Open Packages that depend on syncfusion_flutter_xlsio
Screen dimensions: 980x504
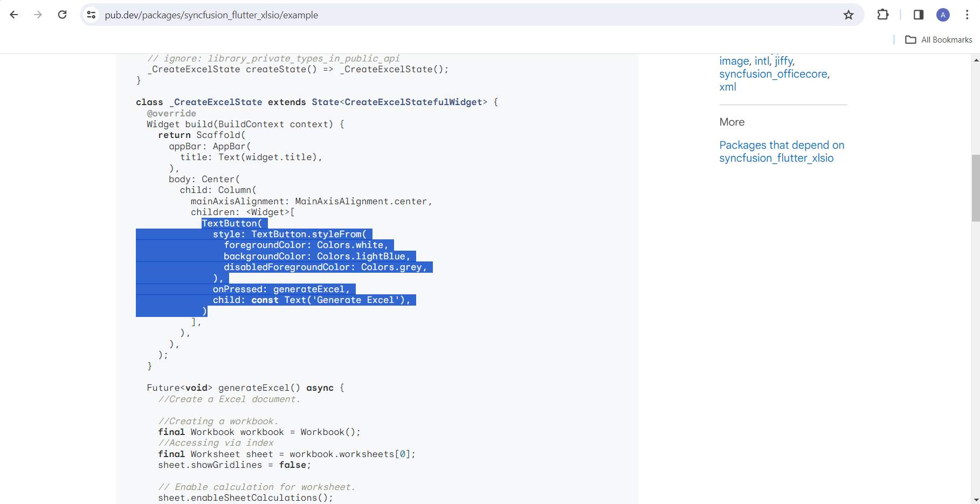[782, 151]
